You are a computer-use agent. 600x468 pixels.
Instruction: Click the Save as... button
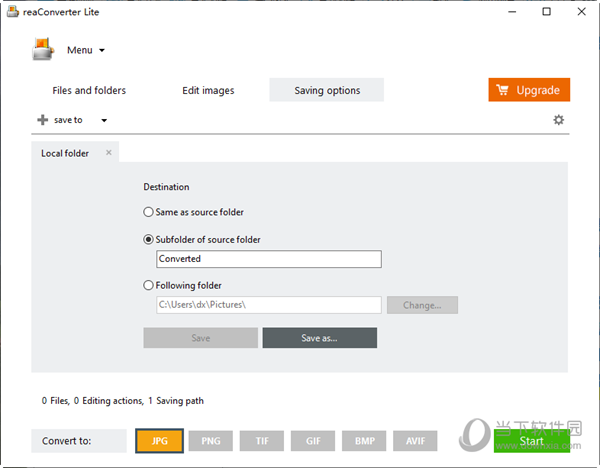(x=320, y=338)
